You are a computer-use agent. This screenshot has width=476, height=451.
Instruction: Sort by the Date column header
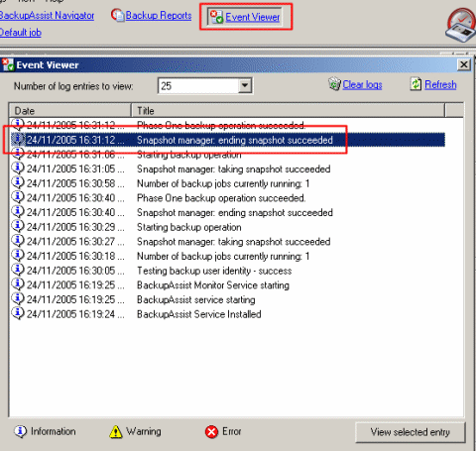pyautogui.click(x=70, y=111)
